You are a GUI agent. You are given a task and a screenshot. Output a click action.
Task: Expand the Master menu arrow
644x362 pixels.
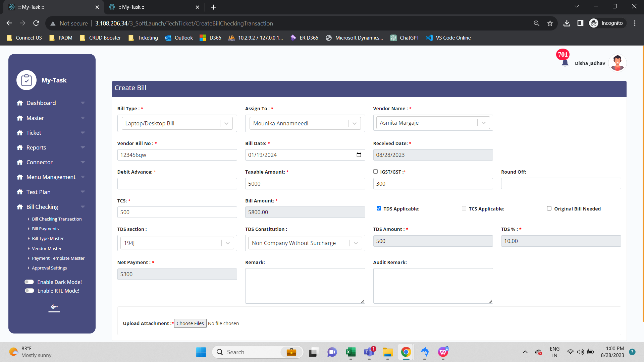tap(83, 118)
